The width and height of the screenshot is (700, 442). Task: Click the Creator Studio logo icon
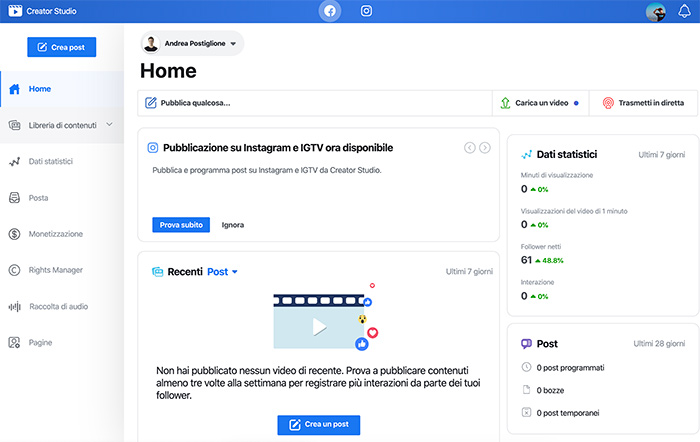click(x=15, y=11)
